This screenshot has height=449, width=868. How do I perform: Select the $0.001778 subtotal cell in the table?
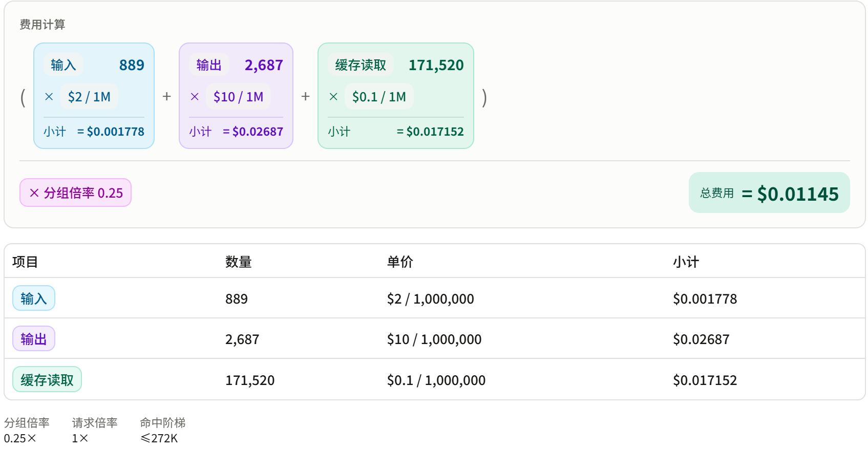(705, 298)
